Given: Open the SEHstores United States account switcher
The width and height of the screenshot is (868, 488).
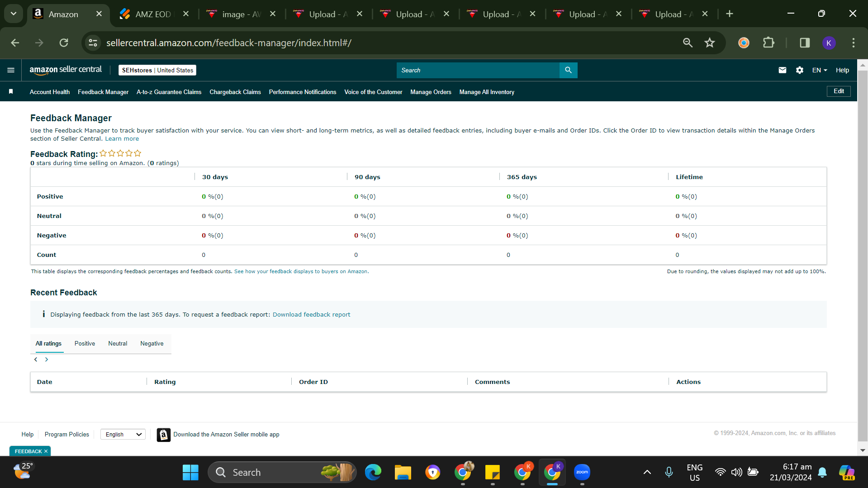Looking at the screenshot, I should point(157,70).
